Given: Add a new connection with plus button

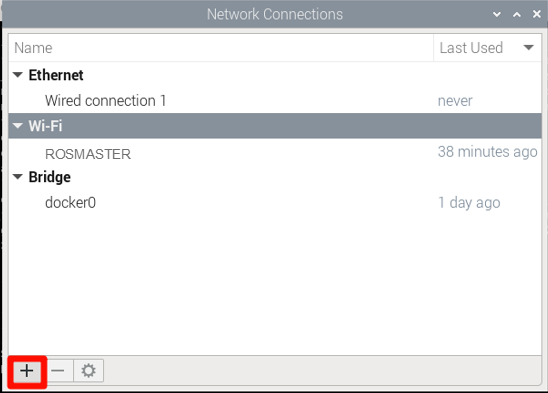Looking at the screenshot, I should [27, 371].
